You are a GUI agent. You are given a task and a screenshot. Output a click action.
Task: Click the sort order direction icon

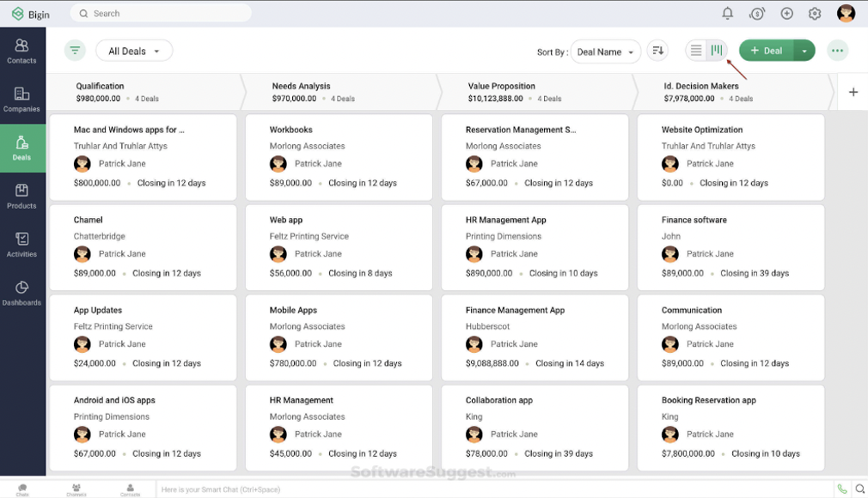tap(657, 51)
